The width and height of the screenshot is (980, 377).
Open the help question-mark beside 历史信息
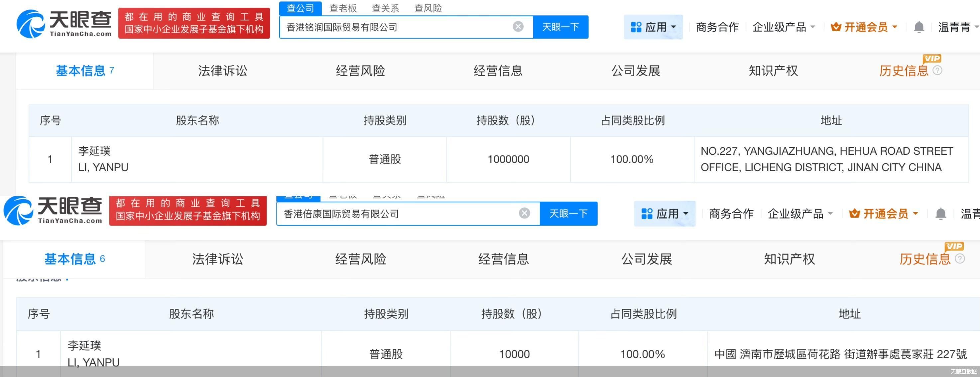point(937,71)
